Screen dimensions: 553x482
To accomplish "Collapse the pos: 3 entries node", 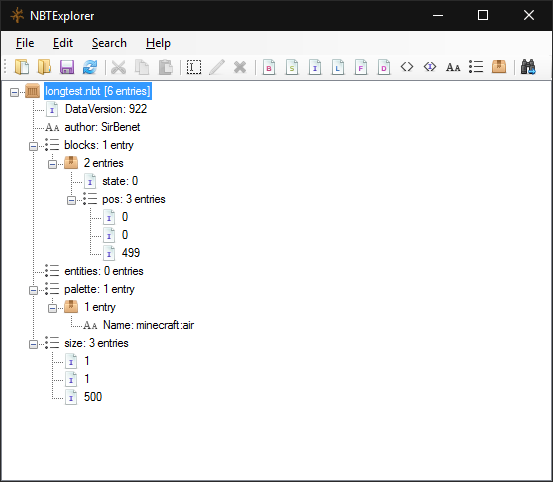I will (x=71, y=200).
